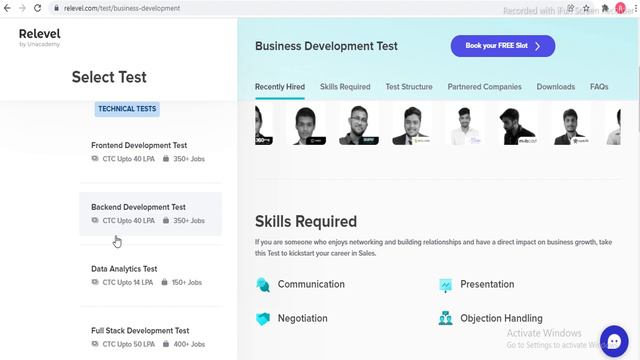Reload the page with refresh icon
This screenshot has width=640, height=360.
(37, 8)
